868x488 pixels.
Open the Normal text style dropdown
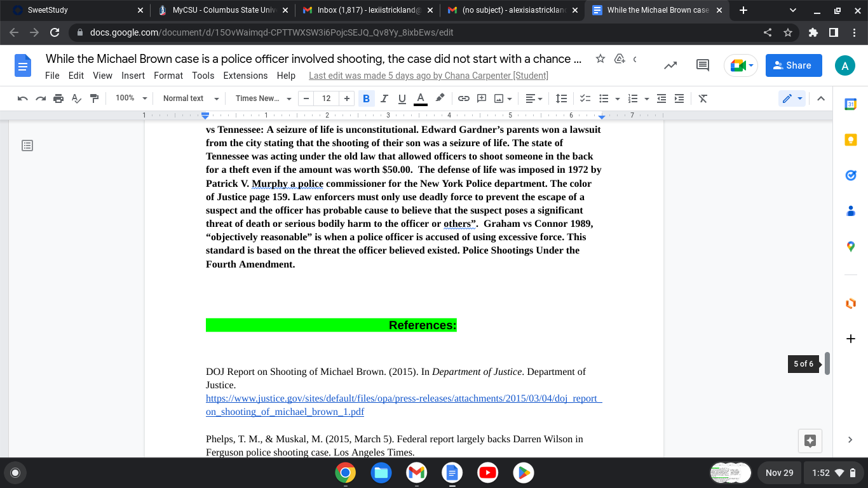[x=191, y=98]
